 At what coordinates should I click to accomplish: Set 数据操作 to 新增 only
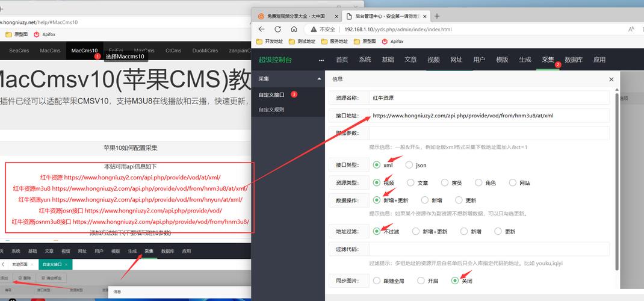[x=425, y=200]
